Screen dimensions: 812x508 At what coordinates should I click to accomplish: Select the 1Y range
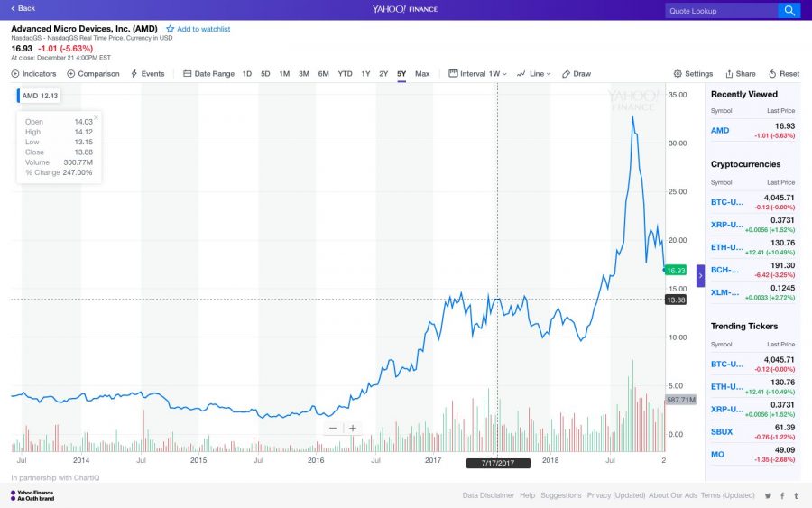point(365,73)
